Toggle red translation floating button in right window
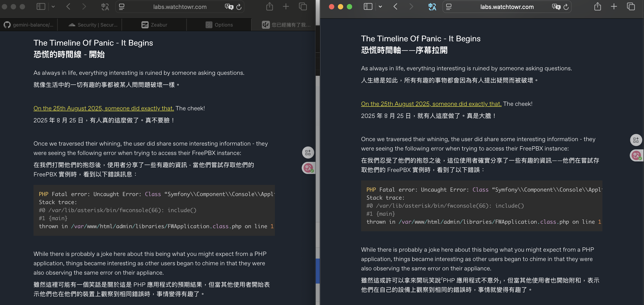Image resolution: width=644 pixels, height=305 pixels. tap(636, 155)
